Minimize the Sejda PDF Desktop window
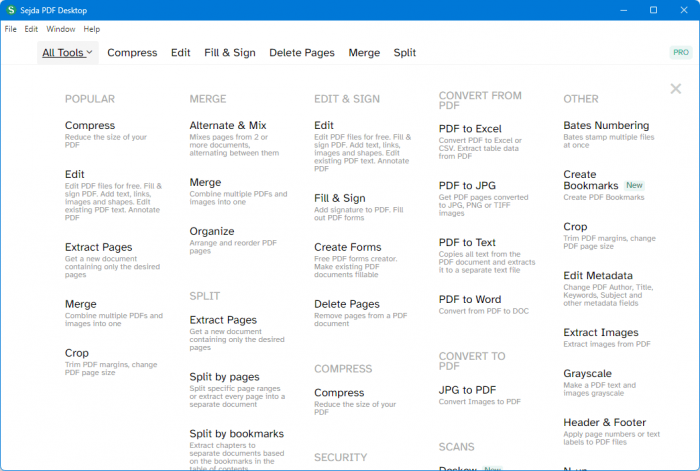This screenshot has width=700, height=471. [x=624, y=10]
